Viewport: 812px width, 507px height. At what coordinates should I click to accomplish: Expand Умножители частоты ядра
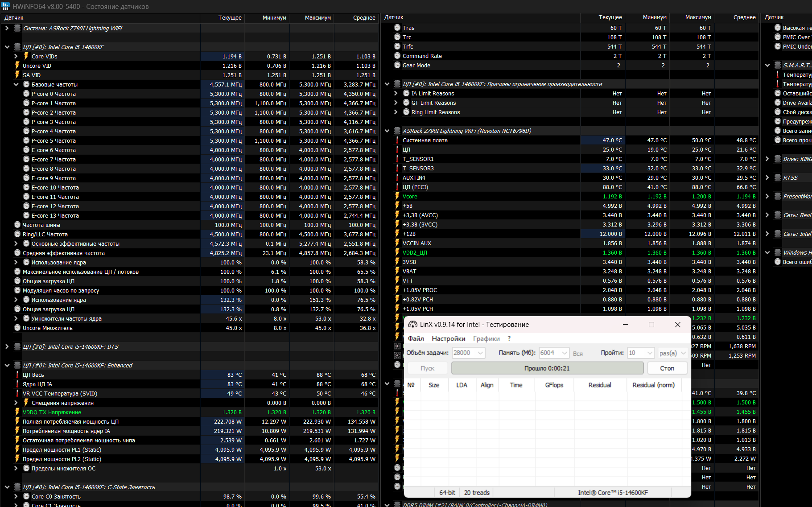16,318
